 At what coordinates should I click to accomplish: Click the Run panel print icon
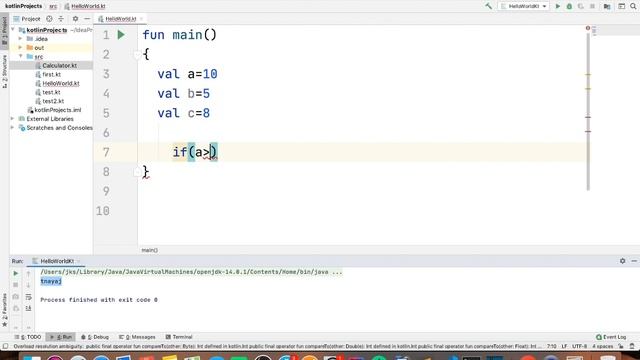[x=16, y=308]
